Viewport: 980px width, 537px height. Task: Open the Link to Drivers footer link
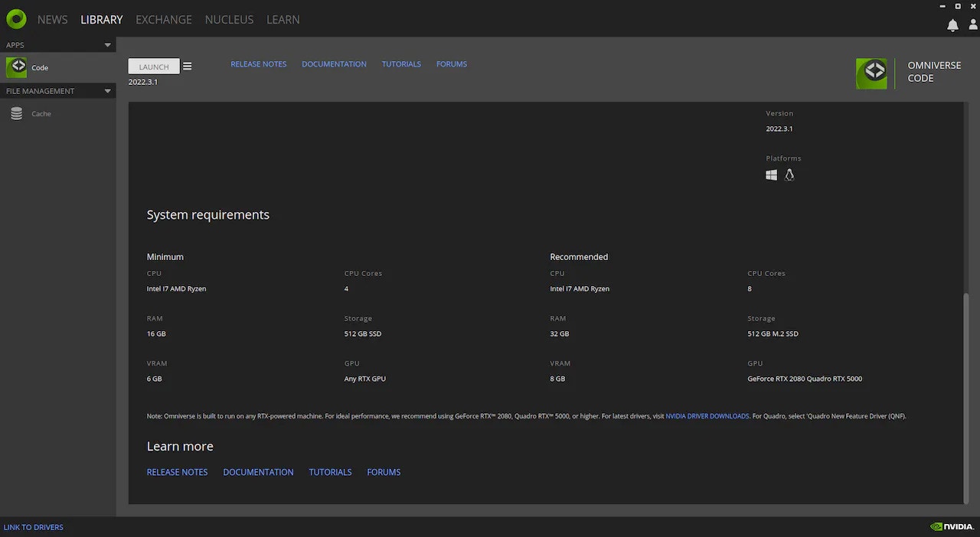34,527
